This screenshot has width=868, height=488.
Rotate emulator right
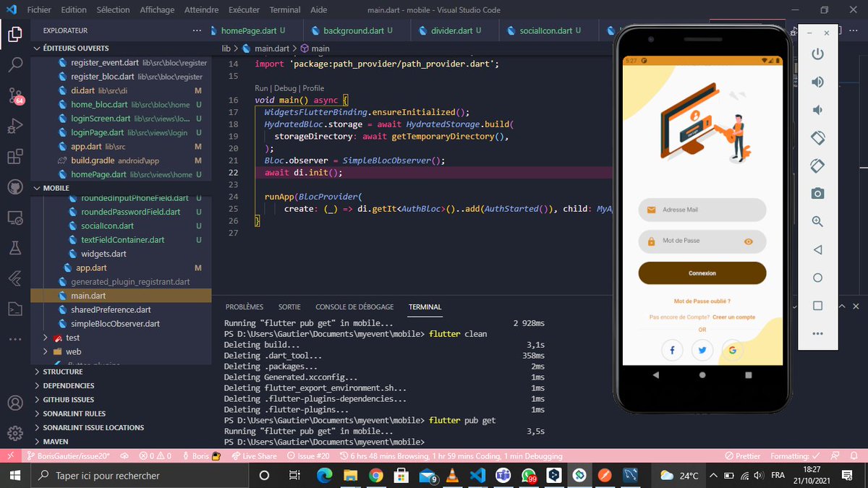click(817, 166)
